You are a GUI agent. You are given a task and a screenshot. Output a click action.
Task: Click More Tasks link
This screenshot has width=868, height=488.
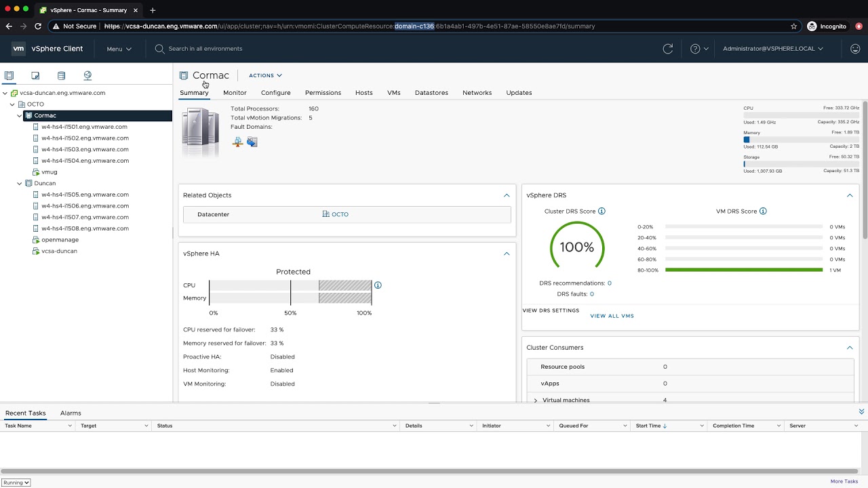[x=844, y=481]
